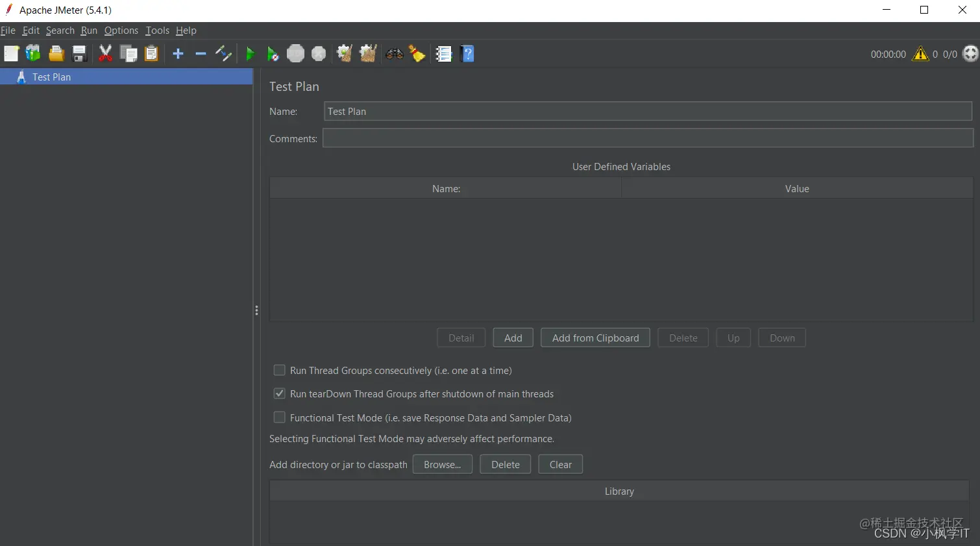Click the classpath Delete button
980x546 pixels.
[505, 464]
